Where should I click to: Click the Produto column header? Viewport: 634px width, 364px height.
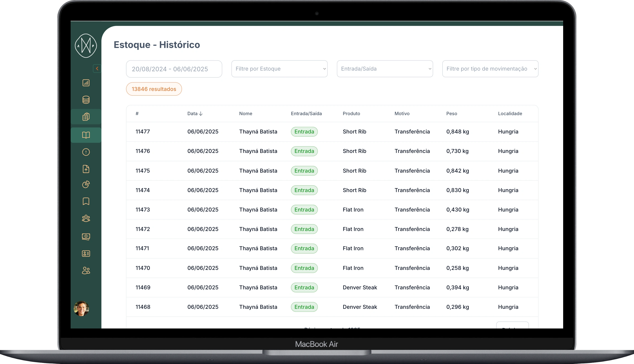pos(351,114)
